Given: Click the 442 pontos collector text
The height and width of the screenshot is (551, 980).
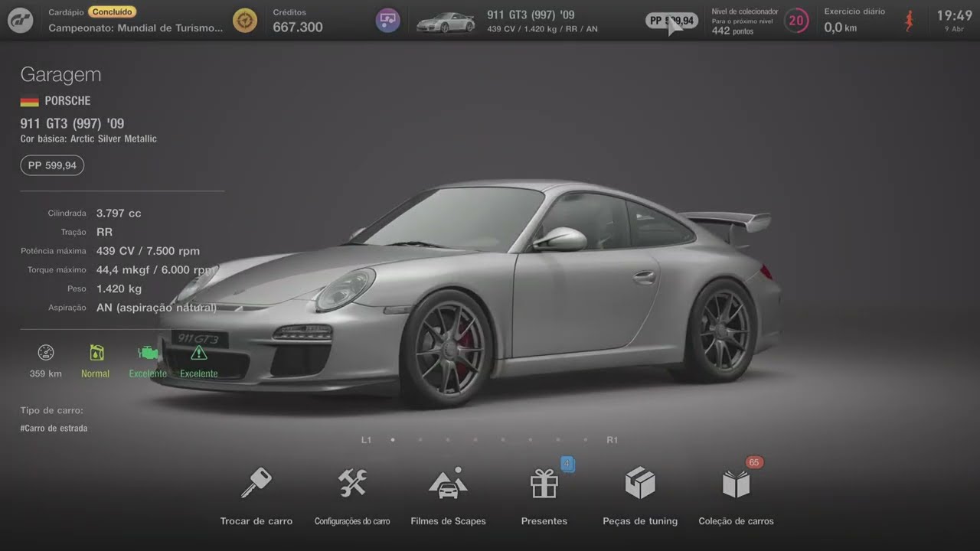Looking at the screenshot, I should coord(733,31).
